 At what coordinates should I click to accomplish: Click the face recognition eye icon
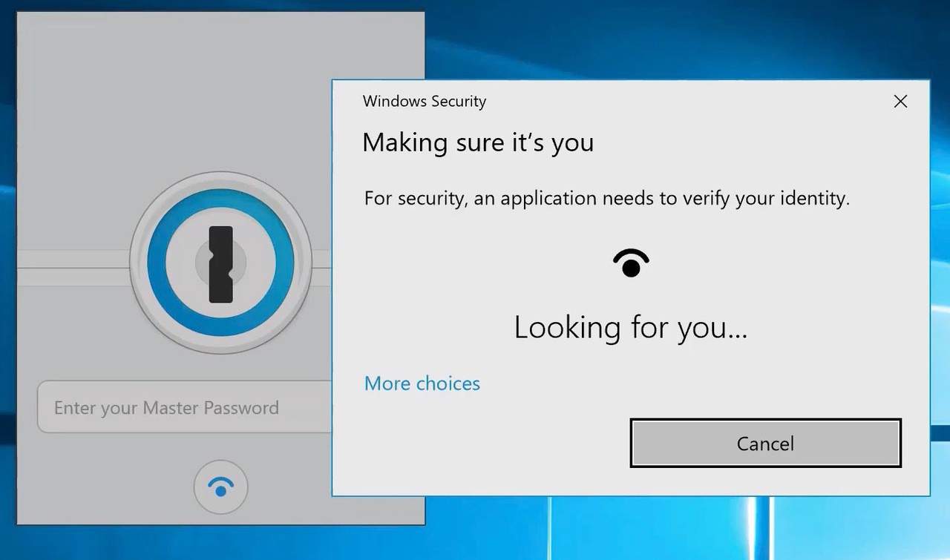click(631, 263)
